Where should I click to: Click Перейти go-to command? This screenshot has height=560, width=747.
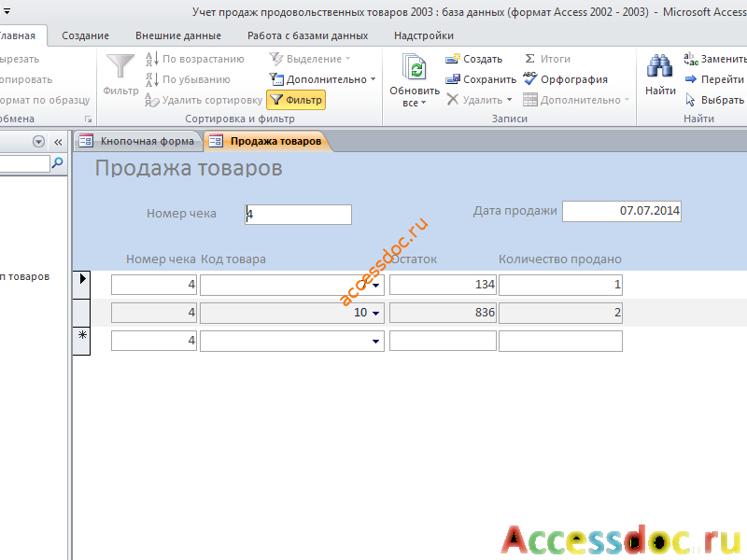[x=714, y=79]
